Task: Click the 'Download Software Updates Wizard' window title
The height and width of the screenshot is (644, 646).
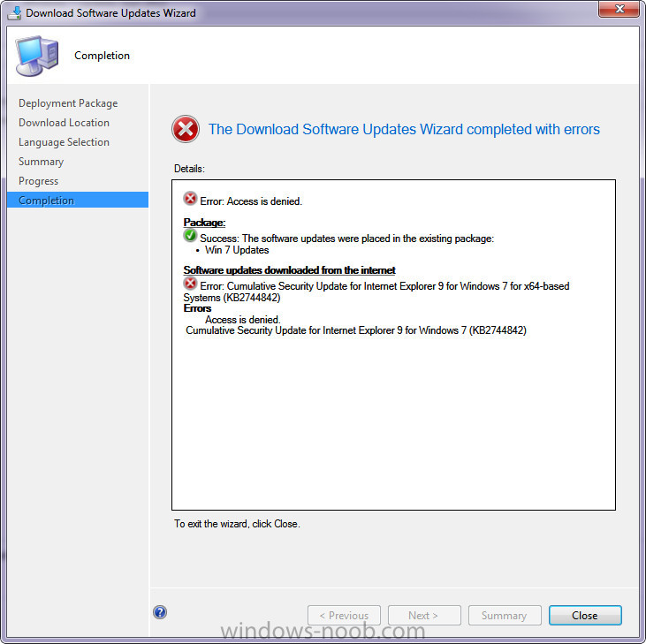Action: click(x=110, y=12)
